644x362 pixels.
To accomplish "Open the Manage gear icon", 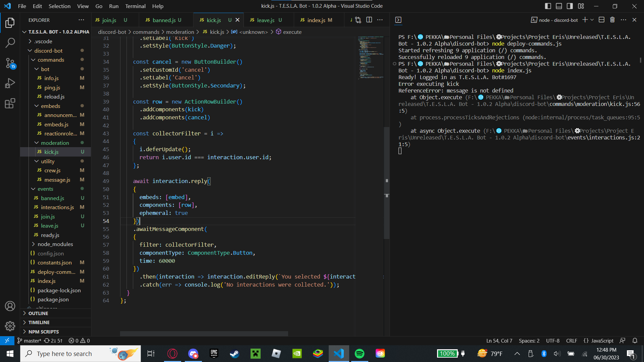I will (x=10, y=326).
